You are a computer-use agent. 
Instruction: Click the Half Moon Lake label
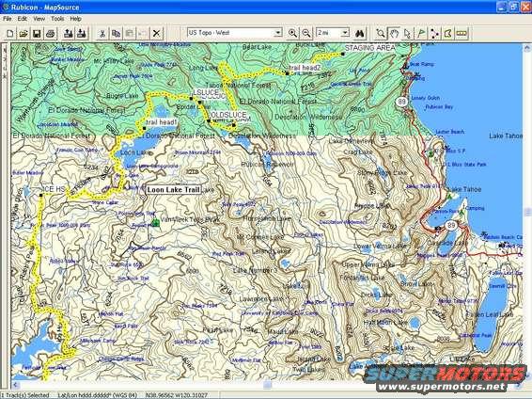point(385,322)
